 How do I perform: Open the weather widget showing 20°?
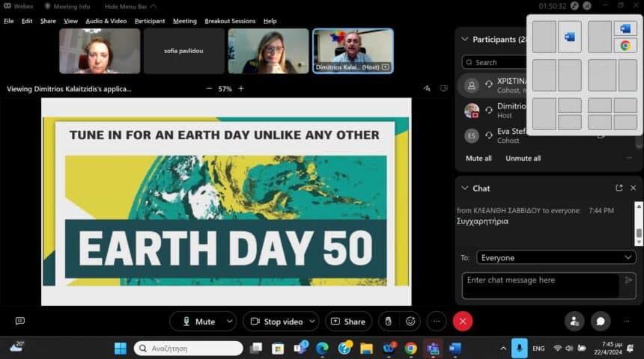(16, 348)
